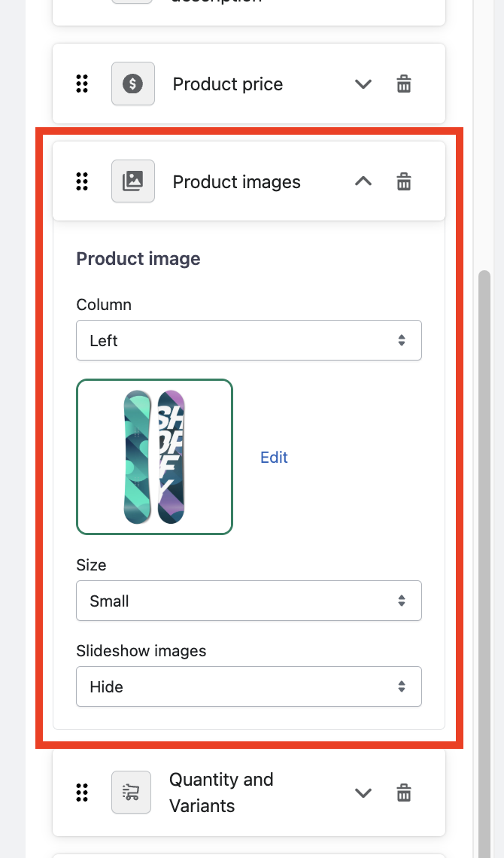Click the Edit link beside the image
This screenshot has width=504, height=858.
coord(274,458)
